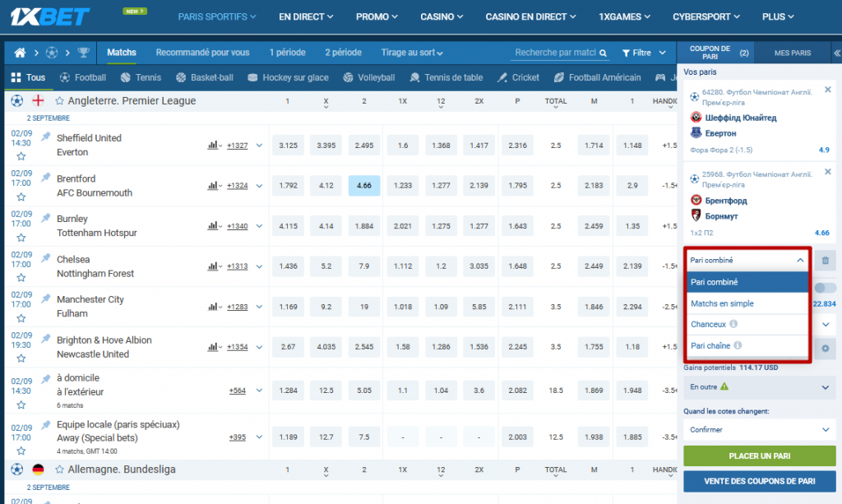Pin the Sheffield United match

[46, 136]
